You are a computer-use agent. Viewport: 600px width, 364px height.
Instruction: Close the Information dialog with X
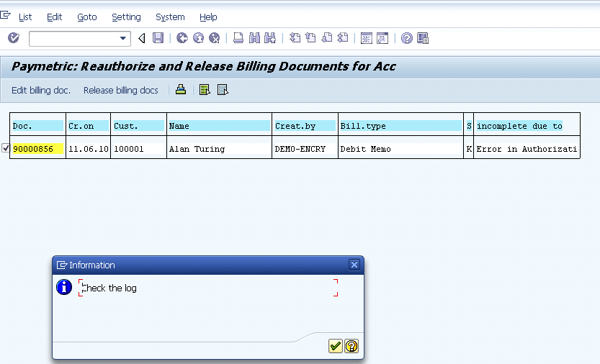(354, 265)
